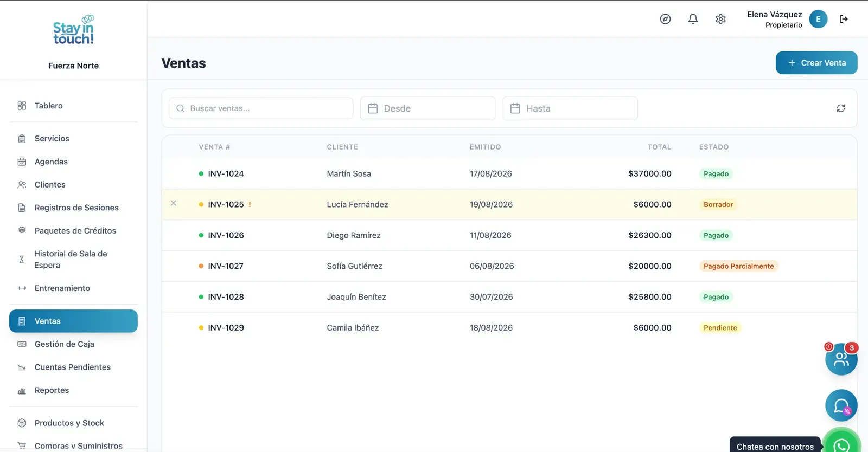The width and height of the screenshot is (868, 452).
Task: Open the Hasta date picker
Action: click(570, 108)
